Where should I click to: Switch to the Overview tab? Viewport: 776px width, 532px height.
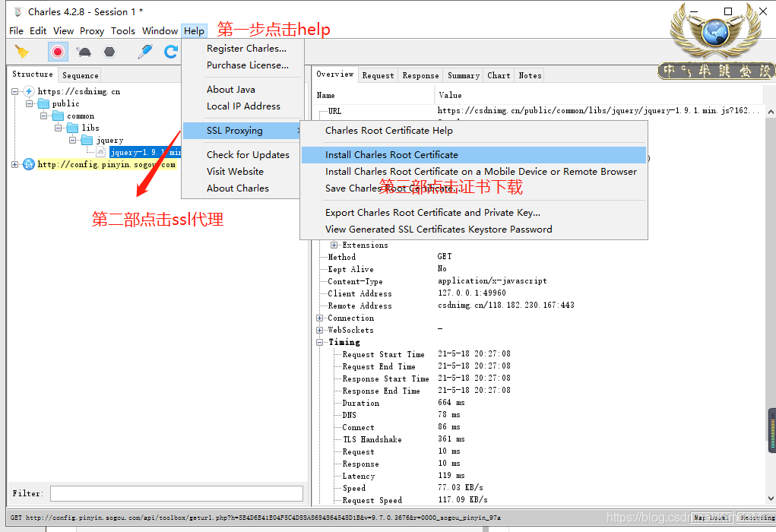[x=335, y=74]
